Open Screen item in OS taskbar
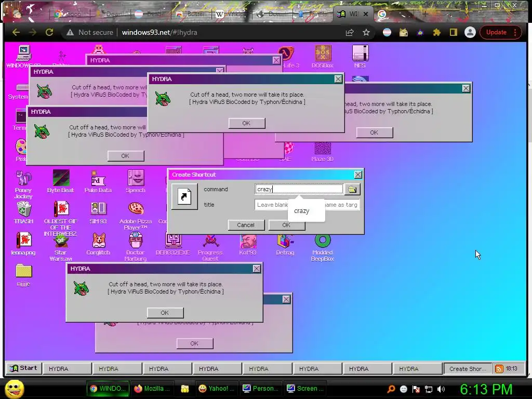 [x=305, y=389]
